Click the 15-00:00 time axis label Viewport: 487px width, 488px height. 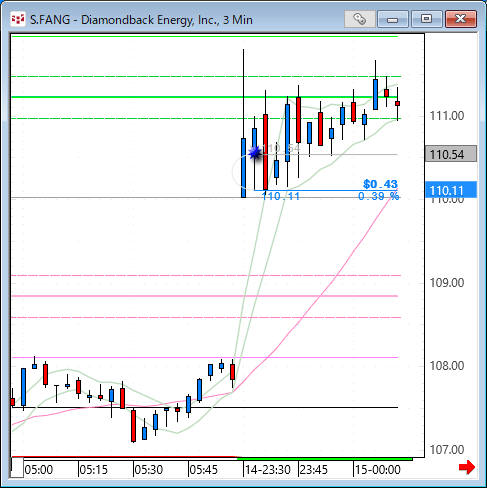[378, 470]
